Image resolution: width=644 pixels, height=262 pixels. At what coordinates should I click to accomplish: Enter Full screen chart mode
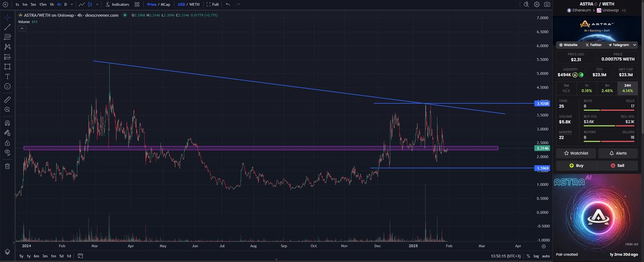tap(213, 4)
